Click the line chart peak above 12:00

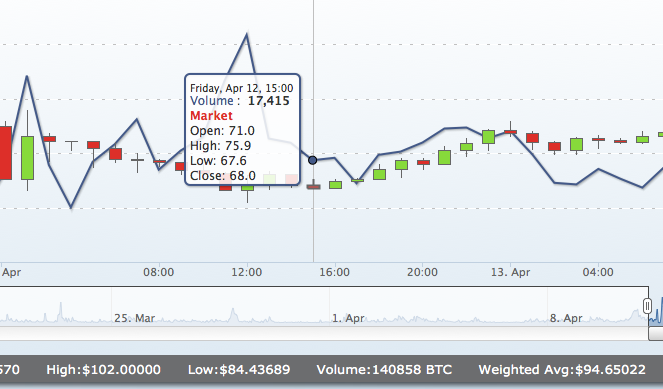(247, 35)
